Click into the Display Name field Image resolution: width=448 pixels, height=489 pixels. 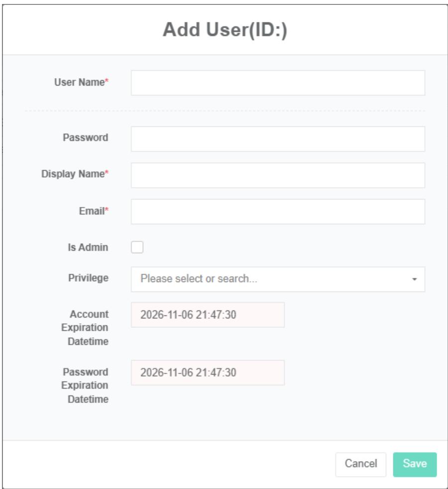(x=278, y=175)
